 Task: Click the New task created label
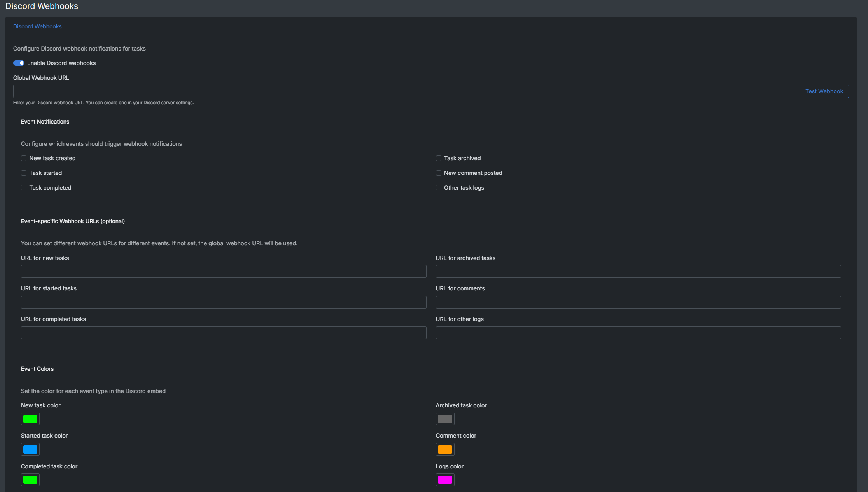click(52, 158)
